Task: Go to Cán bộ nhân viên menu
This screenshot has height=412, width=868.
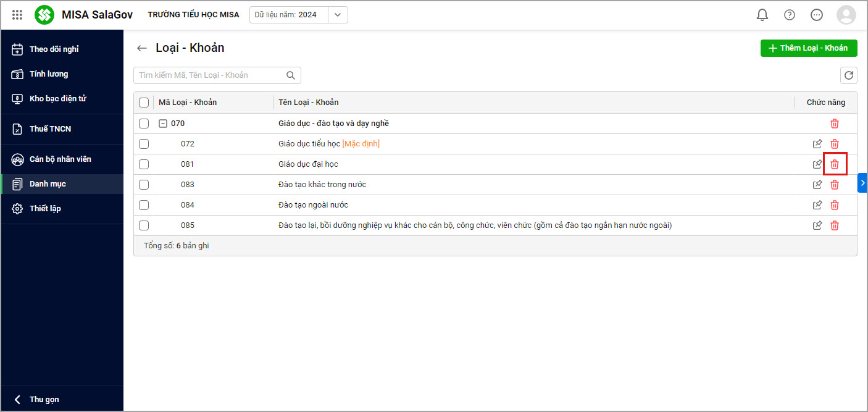Action: click(60, 159)
